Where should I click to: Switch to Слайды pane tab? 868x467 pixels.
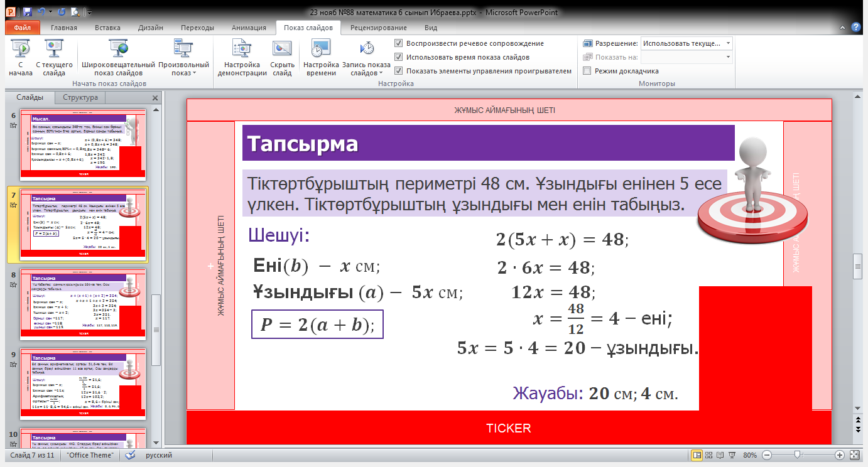(30, 97)
